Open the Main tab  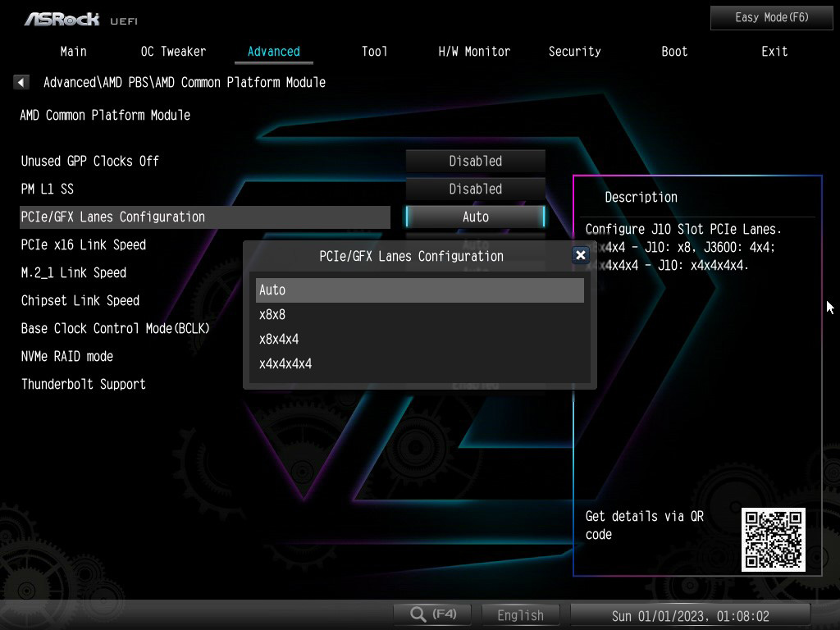73,52
